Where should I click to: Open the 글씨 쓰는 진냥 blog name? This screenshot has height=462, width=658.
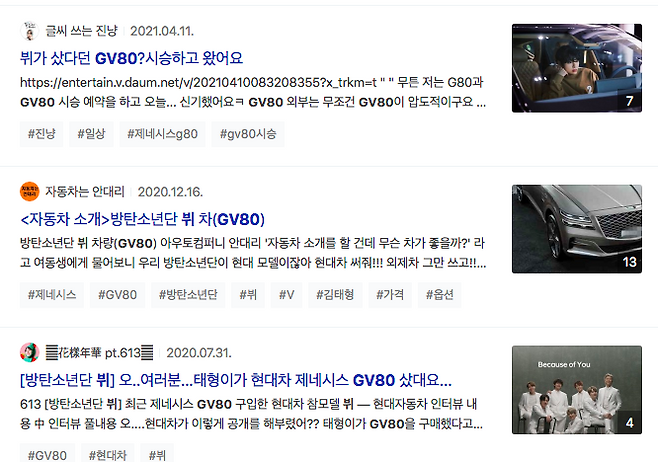(x=81, y=31)
